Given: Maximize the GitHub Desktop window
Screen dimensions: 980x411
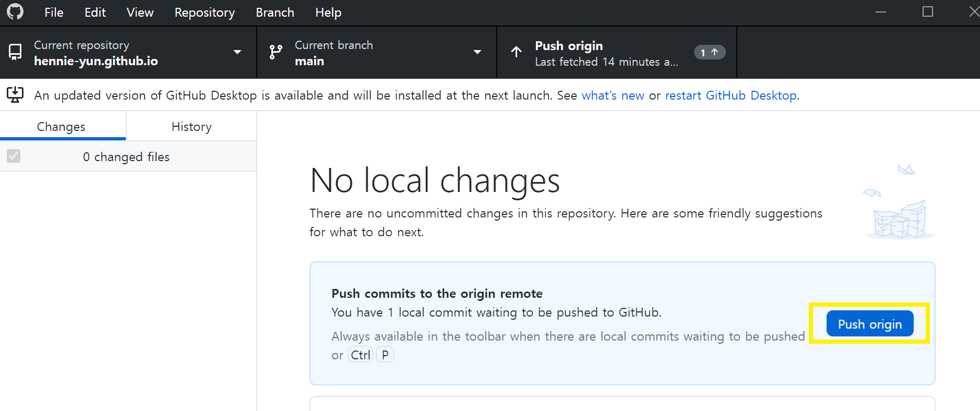Looking at the screenshot, I should coord(928,12).
